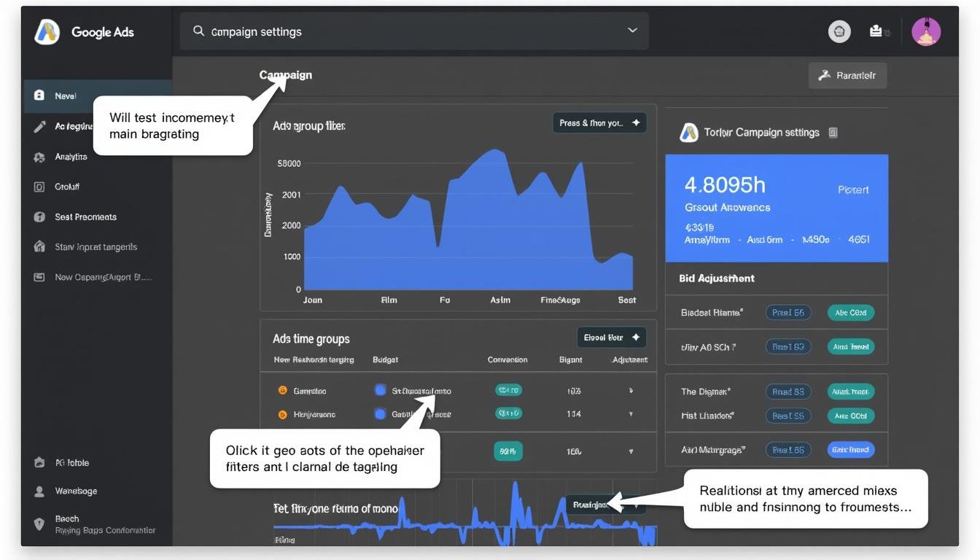Screen dimensions: 980x560
Task: Click the export icon next to the avatar
Action: tap(875, 31)
